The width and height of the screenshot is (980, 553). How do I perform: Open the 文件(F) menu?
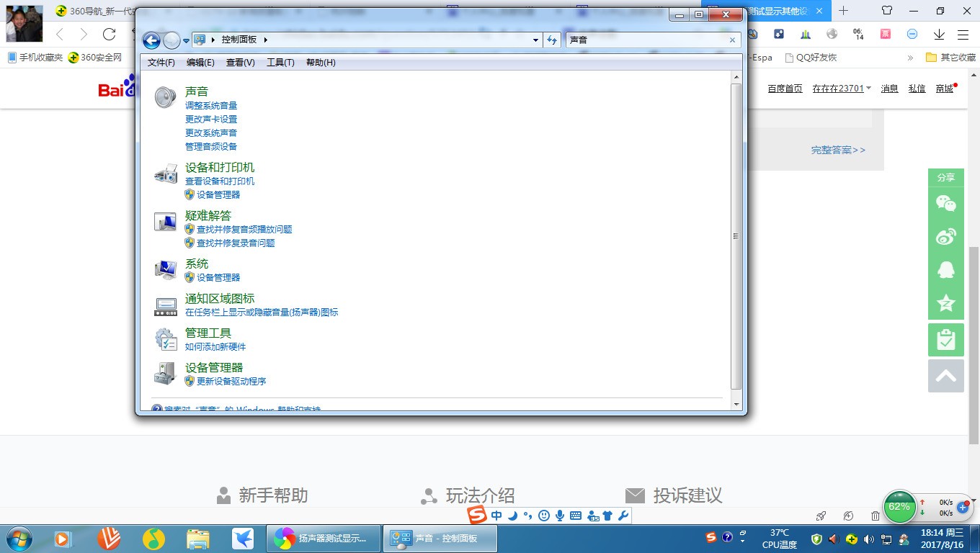[161, 63]
